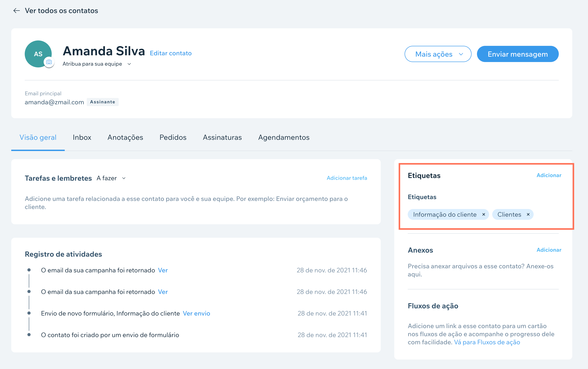Screen dimensions: 588x369
Task: Remove the 'Informação do cliente' tag
Action: [x=483, y=214]
